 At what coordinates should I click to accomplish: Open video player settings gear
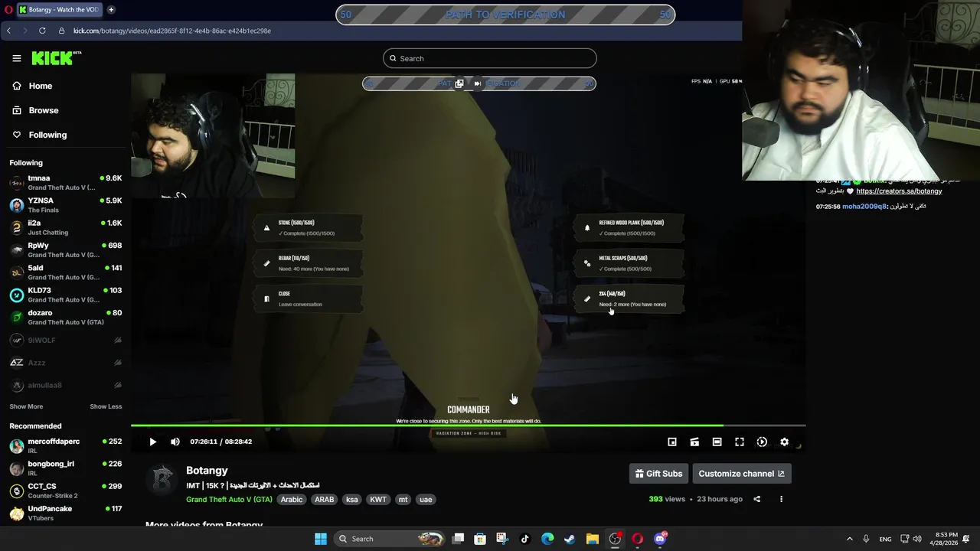[784, 442]
